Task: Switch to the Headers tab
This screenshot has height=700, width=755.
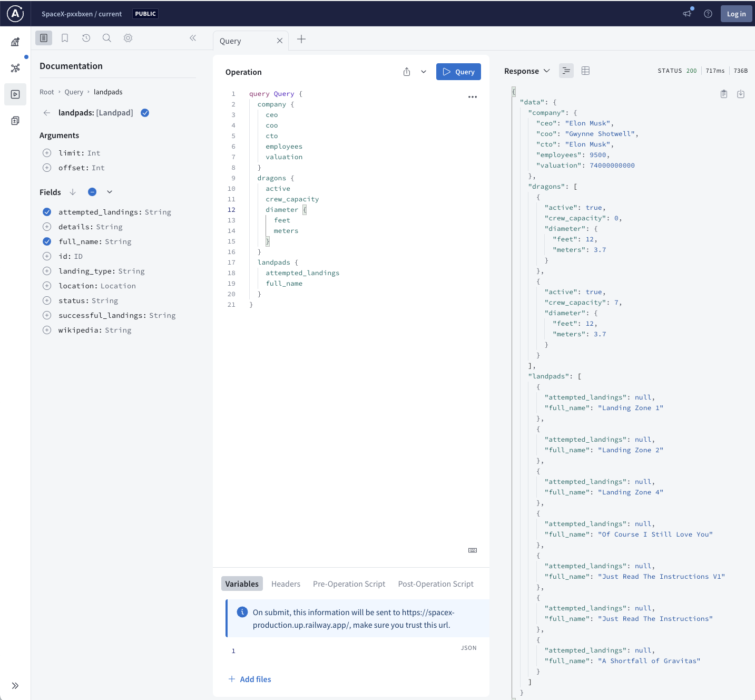Action: (286, 584)
